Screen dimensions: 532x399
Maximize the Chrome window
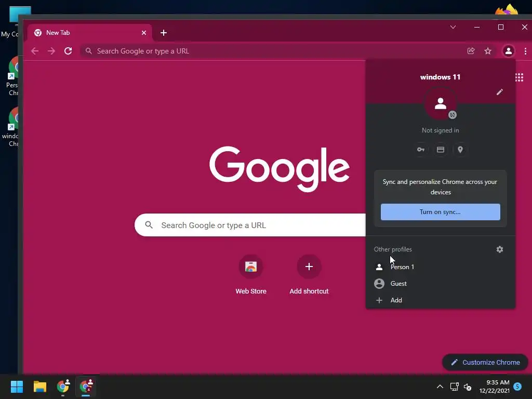click(500, 27)
